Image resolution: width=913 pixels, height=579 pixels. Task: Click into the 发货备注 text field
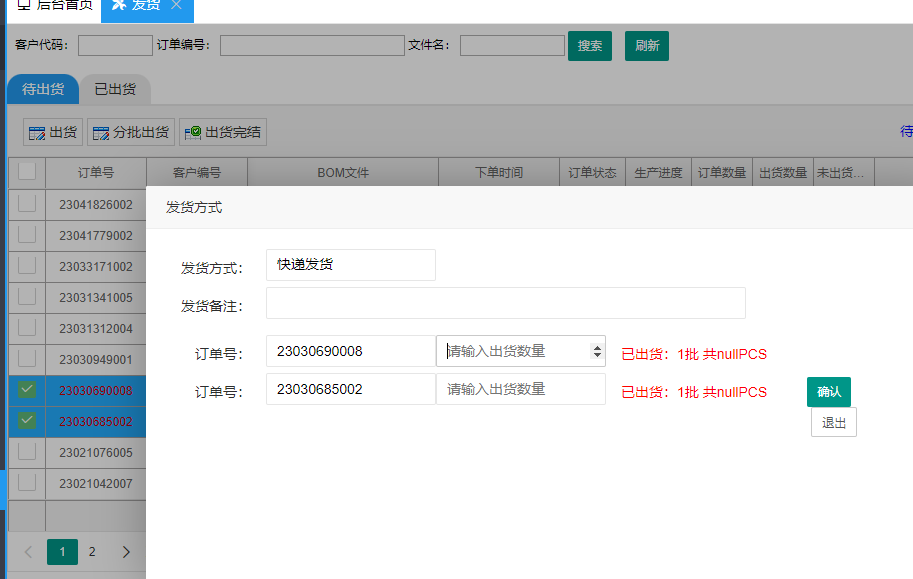point(505,303)
